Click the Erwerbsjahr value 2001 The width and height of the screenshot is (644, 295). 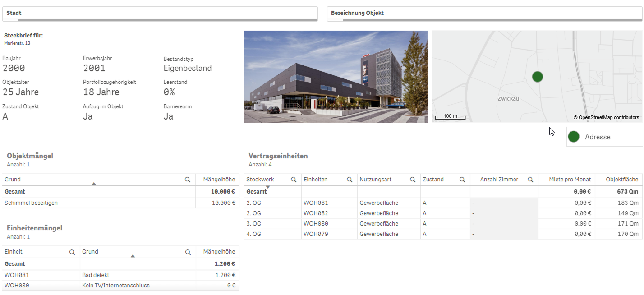(94, 68)
